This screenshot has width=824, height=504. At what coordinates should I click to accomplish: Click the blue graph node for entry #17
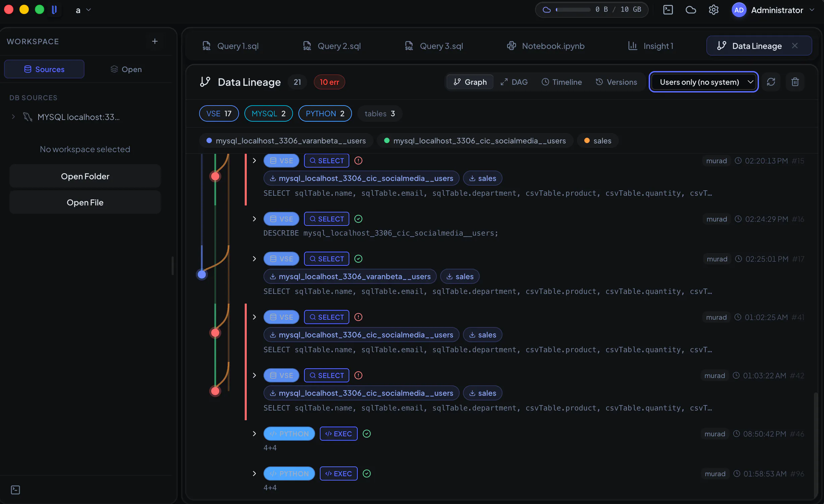202,274
